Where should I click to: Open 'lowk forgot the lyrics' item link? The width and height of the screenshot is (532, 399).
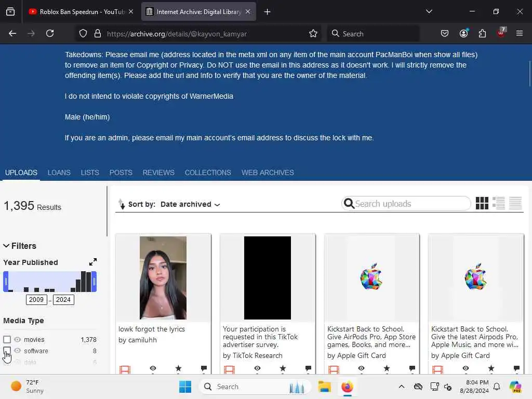[x=152, y=329]
